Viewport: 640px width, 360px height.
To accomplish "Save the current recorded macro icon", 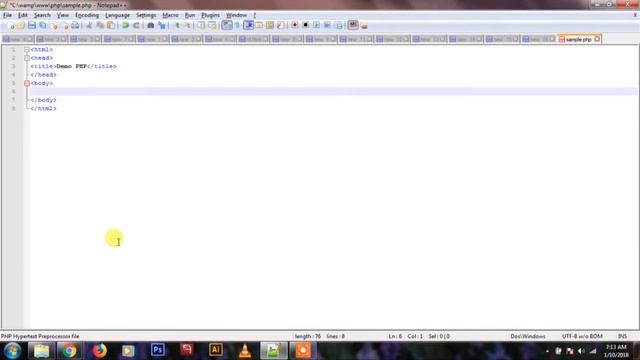I will click(x=338, y=25).
